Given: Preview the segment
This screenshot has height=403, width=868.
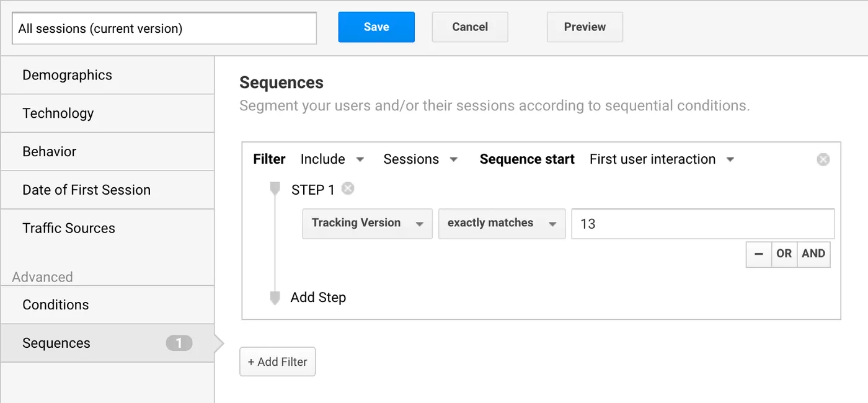Looking at the screenshot, I should point(585,27).
